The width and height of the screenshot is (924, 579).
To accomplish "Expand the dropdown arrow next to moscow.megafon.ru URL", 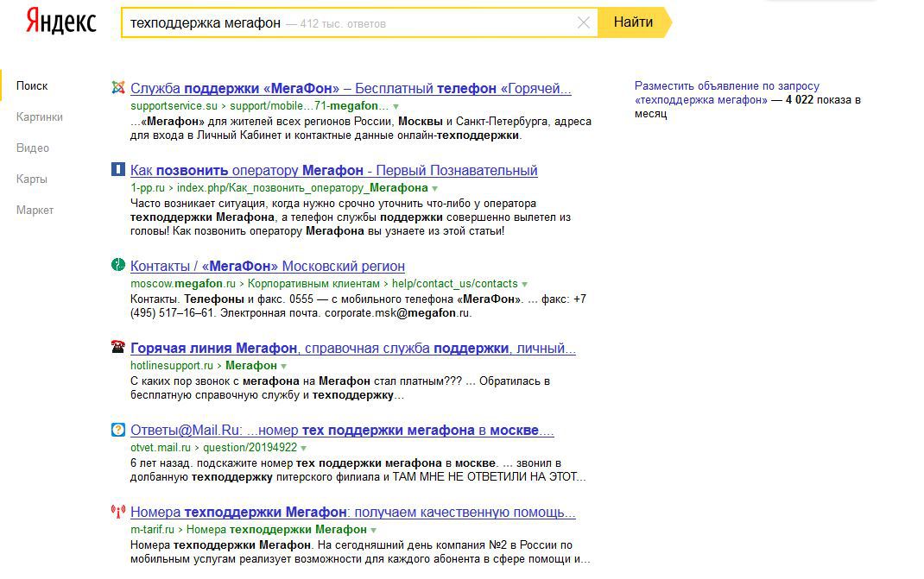I will [524, 284].
